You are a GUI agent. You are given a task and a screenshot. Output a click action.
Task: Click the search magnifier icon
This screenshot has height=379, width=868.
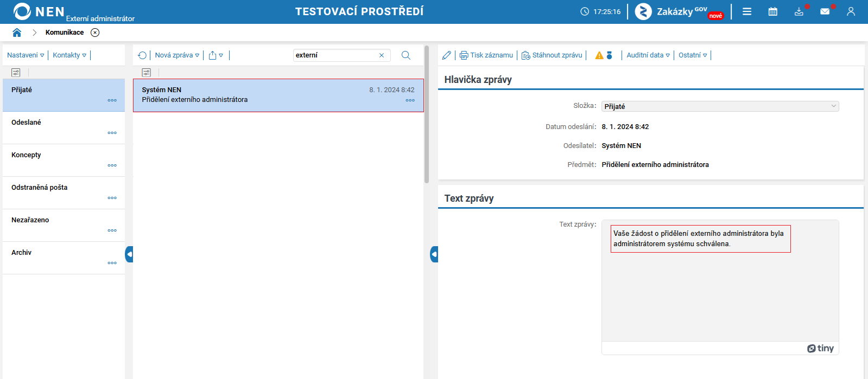click(406, 55)
